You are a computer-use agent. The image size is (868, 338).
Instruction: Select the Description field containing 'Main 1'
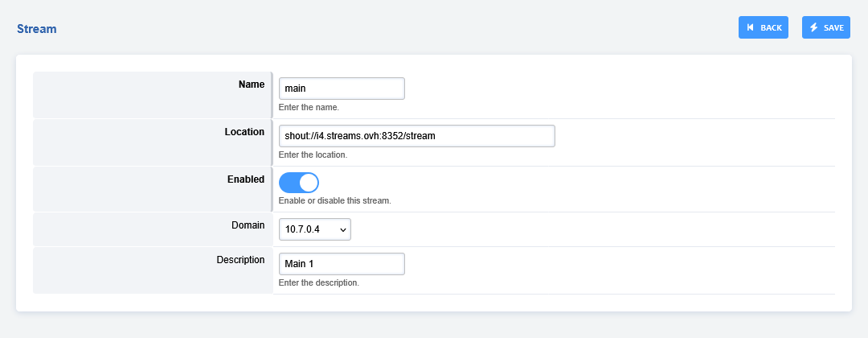tap(342, 264)
